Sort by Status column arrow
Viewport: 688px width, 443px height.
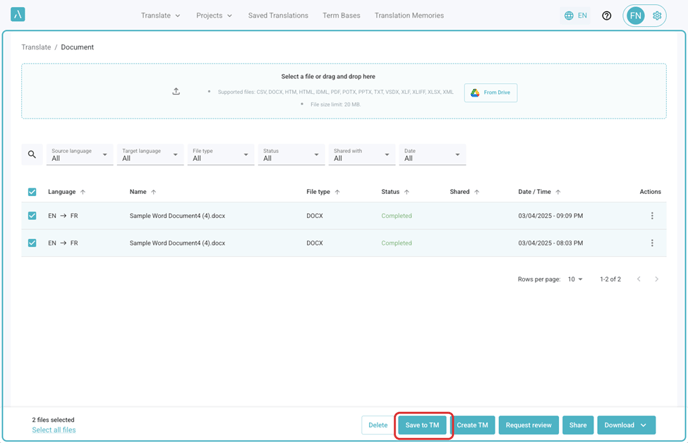(x=407, y=192)
